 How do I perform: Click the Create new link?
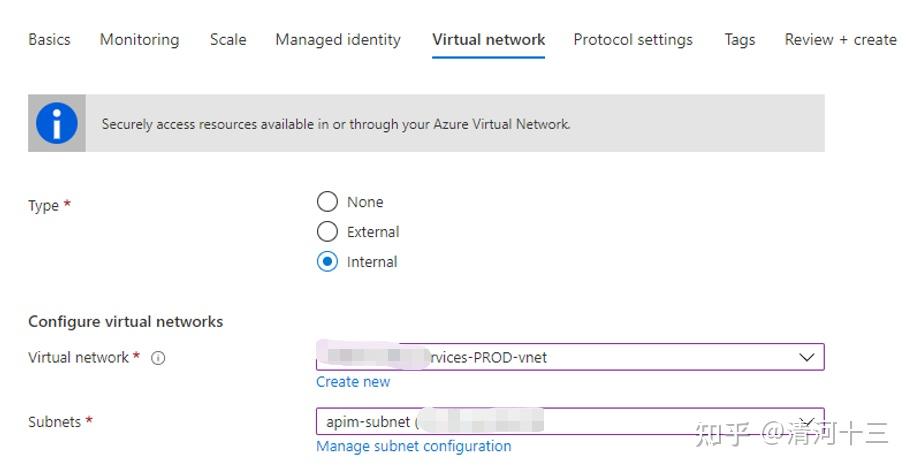(353, 382)
